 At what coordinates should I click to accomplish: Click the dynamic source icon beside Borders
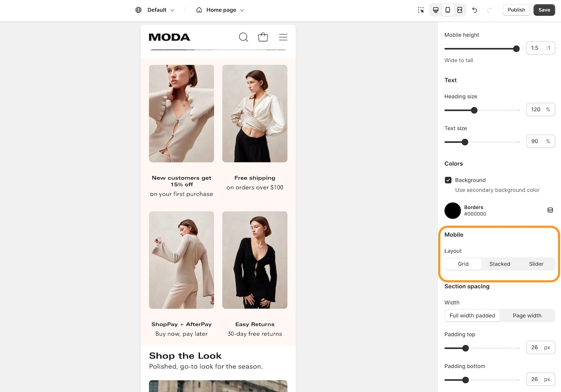coord(550,210)
